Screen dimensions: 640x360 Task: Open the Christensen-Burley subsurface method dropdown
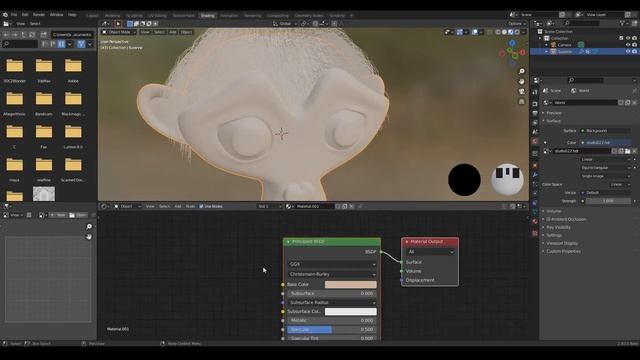click(x=332, y=274)
